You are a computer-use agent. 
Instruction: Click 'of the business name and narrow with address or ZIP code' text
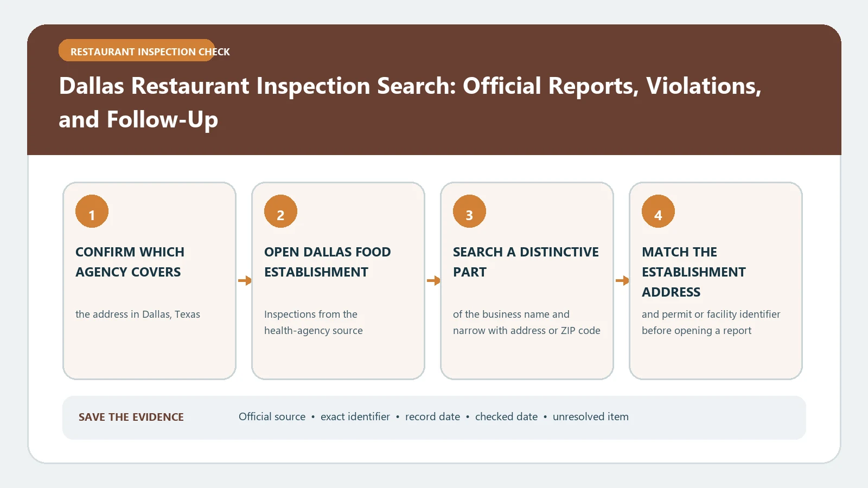click(527, 323)
